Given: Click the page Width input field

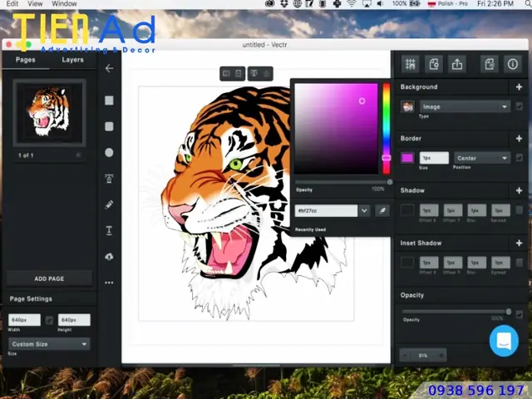Looking at the screenshot, I should [x=24, y=320].
